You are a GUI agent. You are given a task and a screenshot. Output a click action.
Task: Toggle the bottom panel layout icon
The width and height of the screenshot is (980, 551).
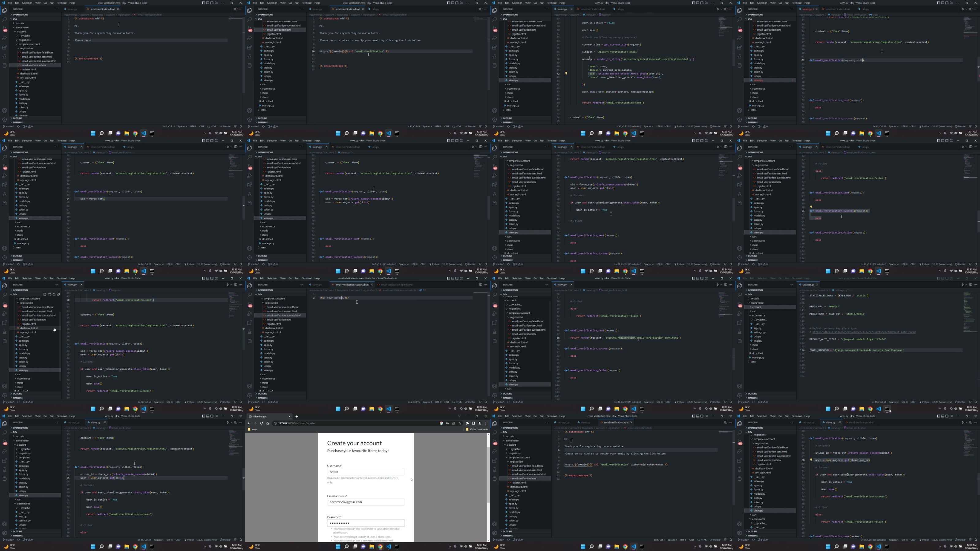(208, 3)
